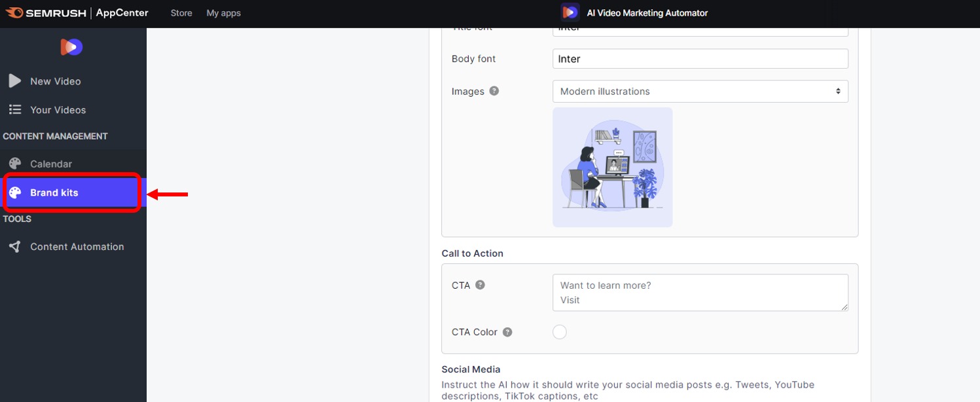The height and width of the screenshot is (402, 980).
Task: Select the Content Automation send icon
Action: [x=15, y=247]
